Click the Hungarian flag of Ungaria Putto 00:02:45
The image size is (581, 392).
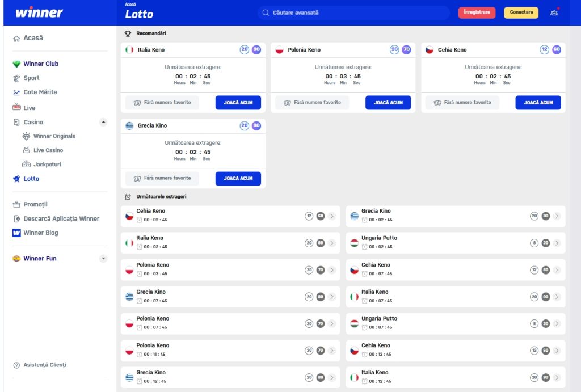pos(354,243)
